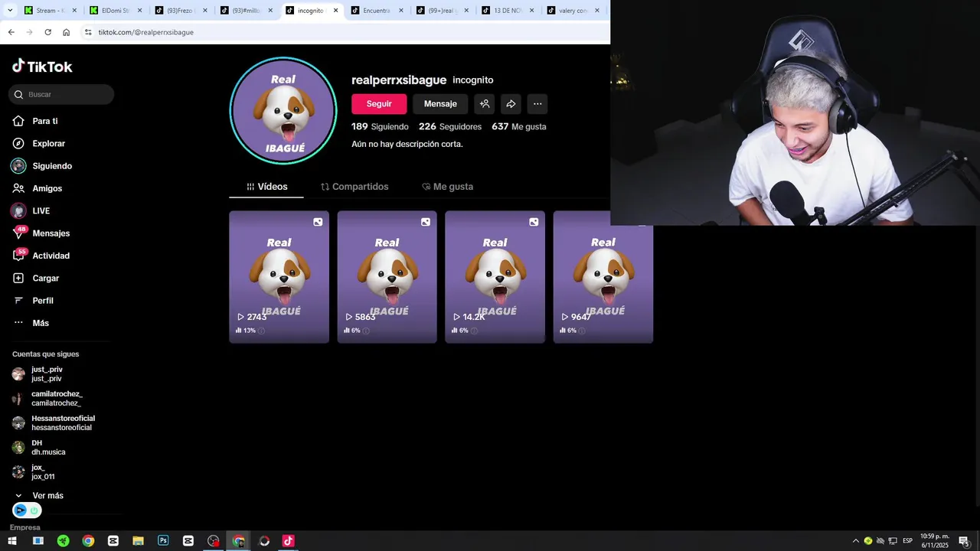Click the Real Ibagué profile avatar
The height and width of the screenshot is (551, 980).
[283, 111]
